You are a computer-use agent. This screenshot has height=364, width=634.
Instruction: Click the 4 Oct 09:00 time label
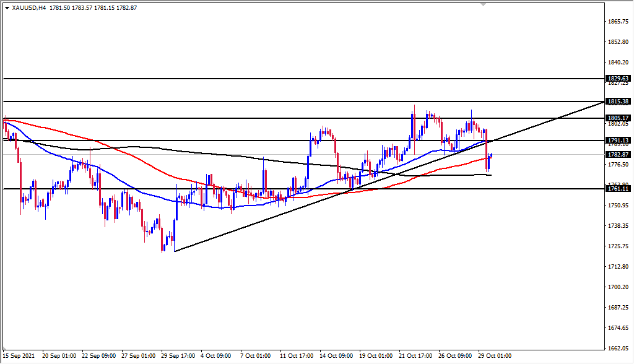pos(216,356)
